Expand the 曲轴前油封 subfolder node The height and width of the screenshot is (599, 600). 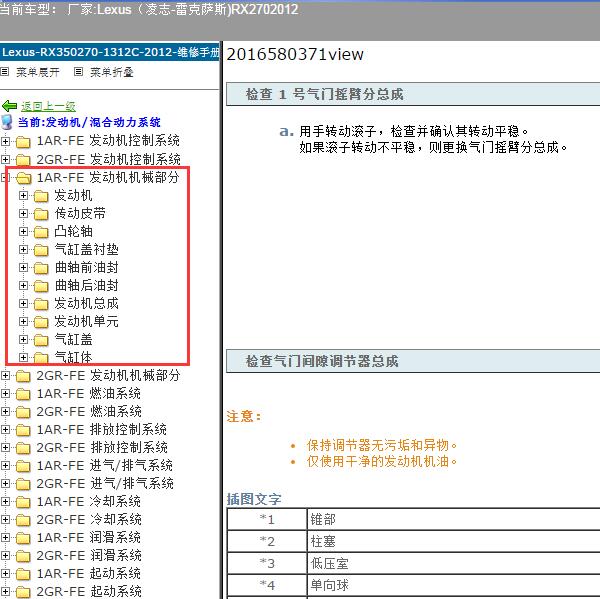point(23,268)
